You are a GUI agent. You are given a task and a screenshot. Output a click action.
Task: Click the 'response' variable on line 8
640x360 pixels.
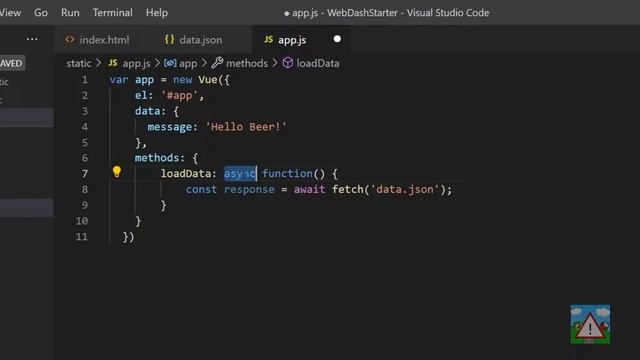(x=249, y=189)
